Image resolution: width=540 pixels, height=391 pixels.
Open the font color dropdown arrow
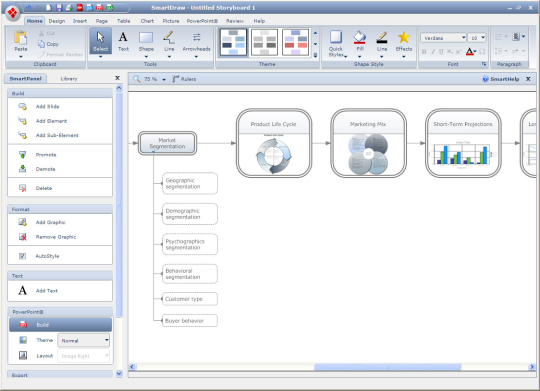coord(475,52)
